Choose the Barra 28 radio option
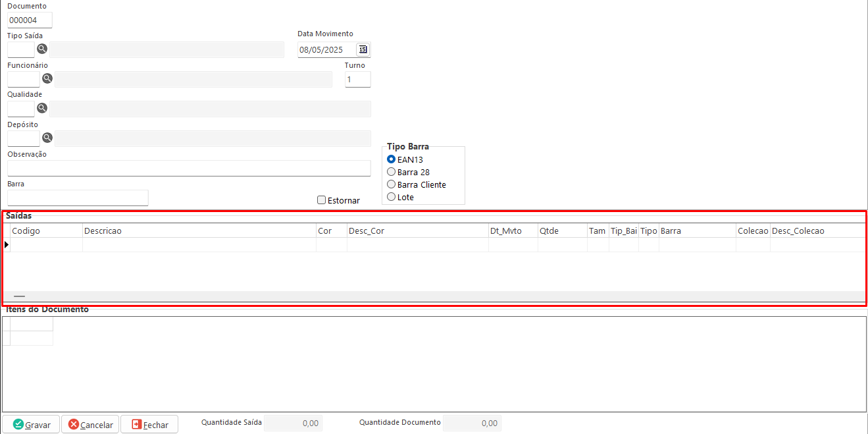This screenshot has height=434, width=868. click(x=392, y=172)
